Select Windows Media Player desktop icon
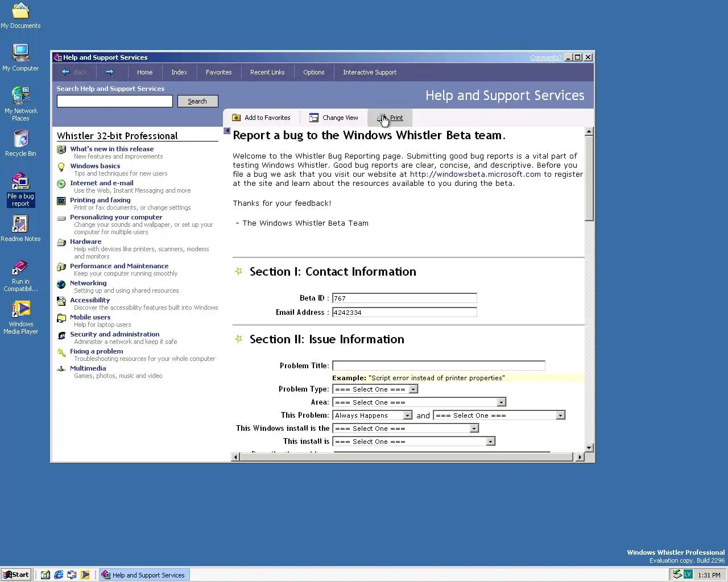Viewport: 728px width, 582px height. click(x=20, y=317)
